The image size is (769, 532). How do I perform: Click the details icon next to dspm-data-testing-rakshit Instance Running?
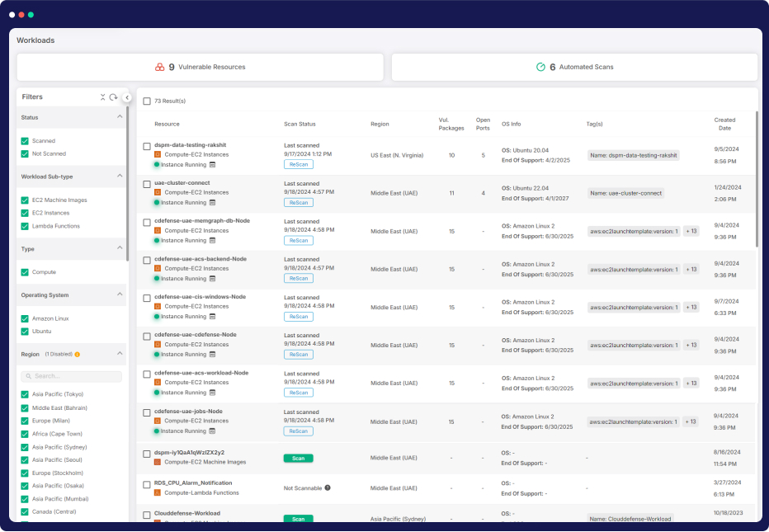click(213, 164)
